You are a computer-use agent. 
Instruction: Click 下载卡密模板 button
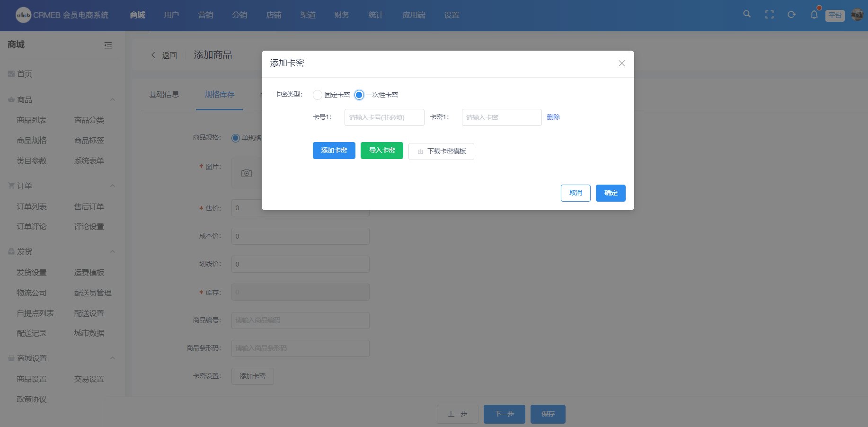pos(441,151)
